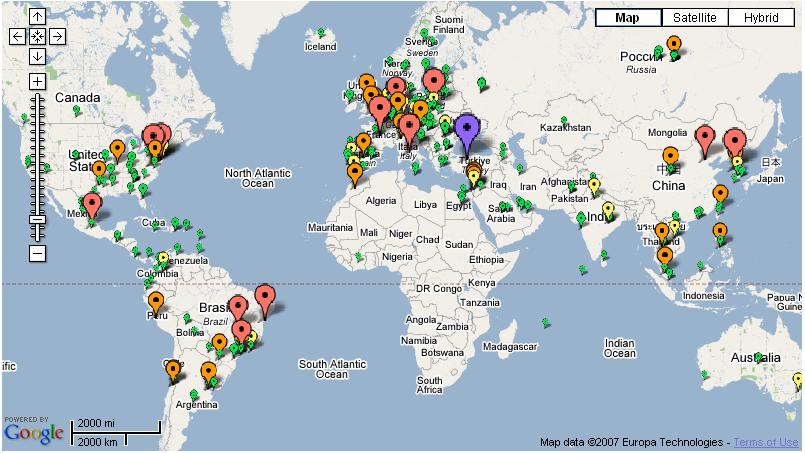The height and width of the screenshot is (453, 805).
Task: Click the large purple marker over Turkey
Action: [466, 128]
